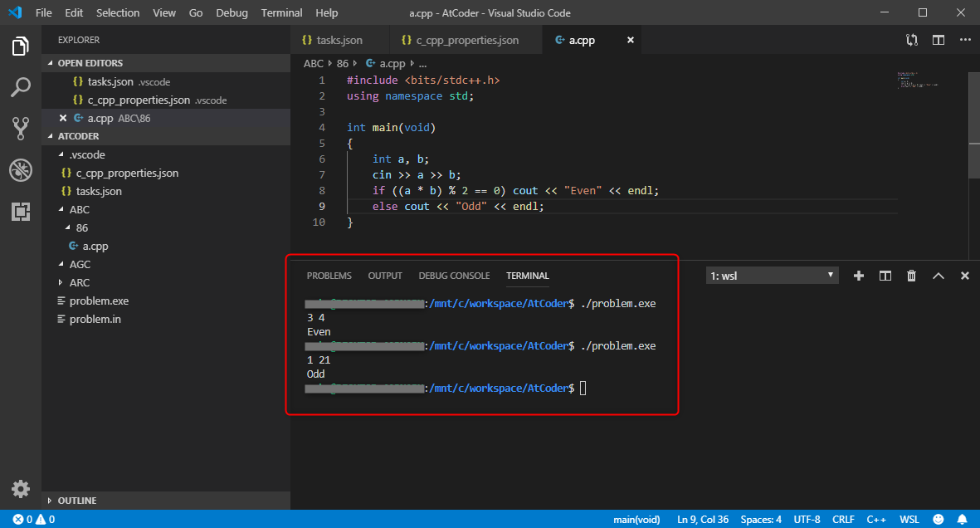Open the Extensions view icon
The width and height of the screenshot is (980, 528).
coord(21,212)
